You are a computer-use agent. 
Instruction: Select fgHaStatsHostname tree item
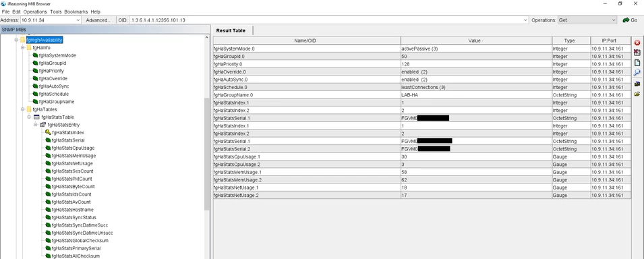tap(72, 210)
